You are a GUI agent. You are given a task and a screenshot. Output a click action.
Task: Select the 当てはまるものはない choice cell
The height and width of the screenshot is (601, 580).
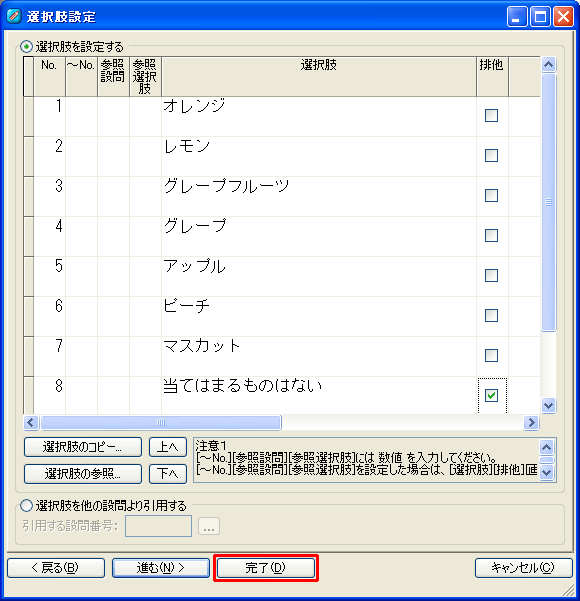319,395
